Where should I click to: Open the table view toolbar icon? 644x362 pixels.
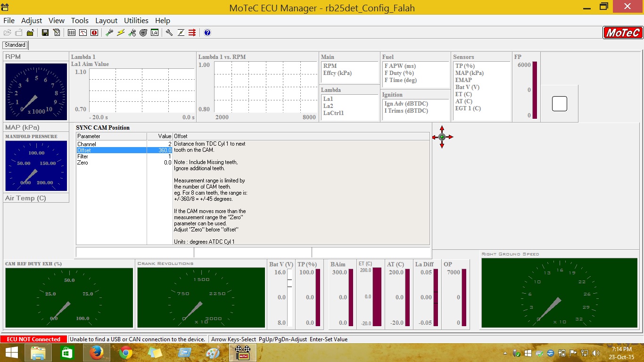(72, 33)
